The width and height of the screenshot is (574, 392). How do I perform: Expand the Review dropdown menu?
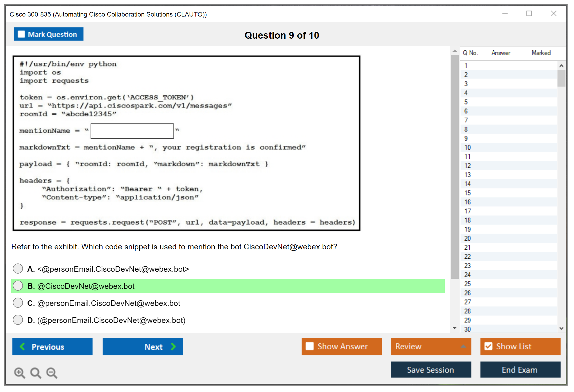(x=463, y=346)
